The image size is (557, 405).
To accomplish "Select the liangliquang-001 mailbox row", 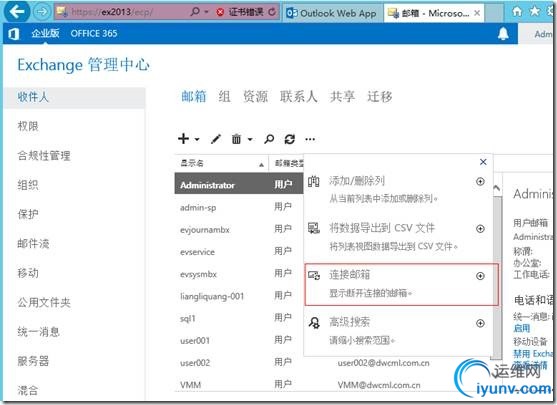I will (x=239, y=296).
